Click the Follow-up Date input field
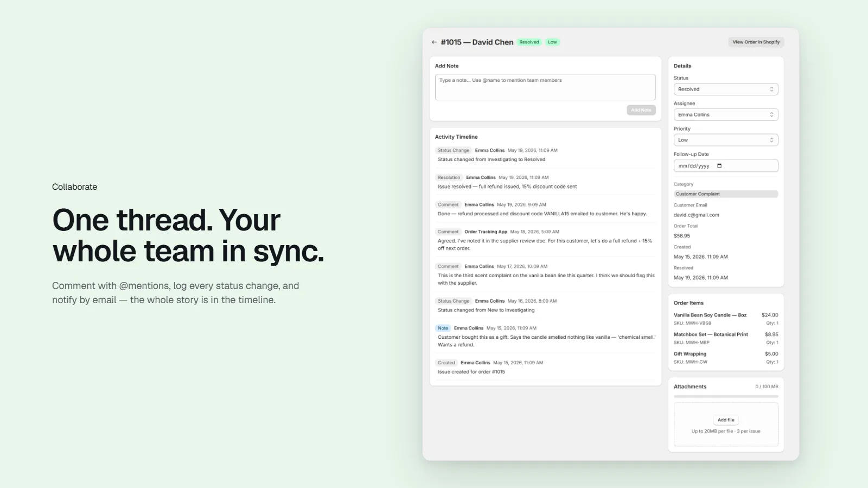The width and height of the screenshot is (868, 488). click(726, 166)
